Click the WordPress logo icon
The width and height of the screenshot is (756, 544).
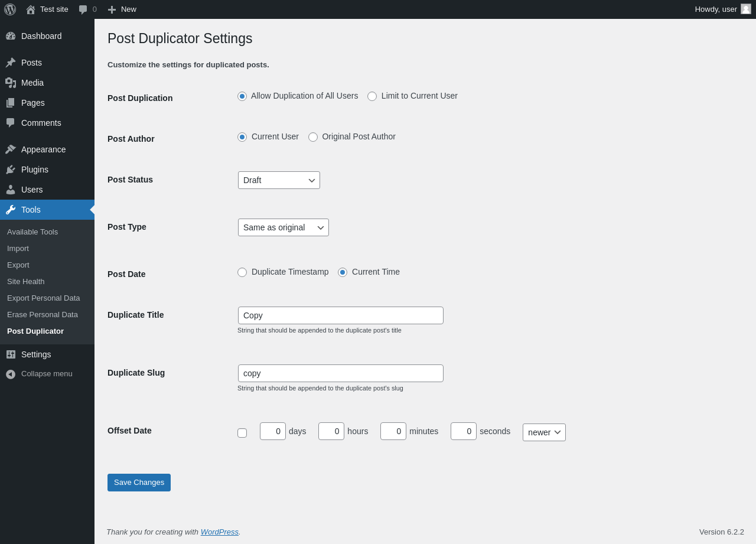pyautogui.click(x=10, y=9)
